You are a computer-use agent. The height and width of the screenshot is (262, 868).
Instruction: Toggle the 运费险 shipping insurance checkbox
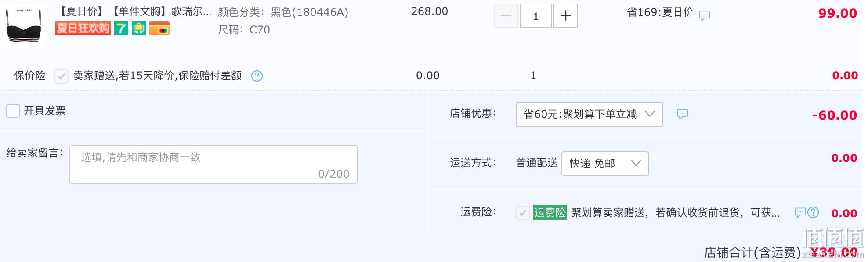pos(523,213)
